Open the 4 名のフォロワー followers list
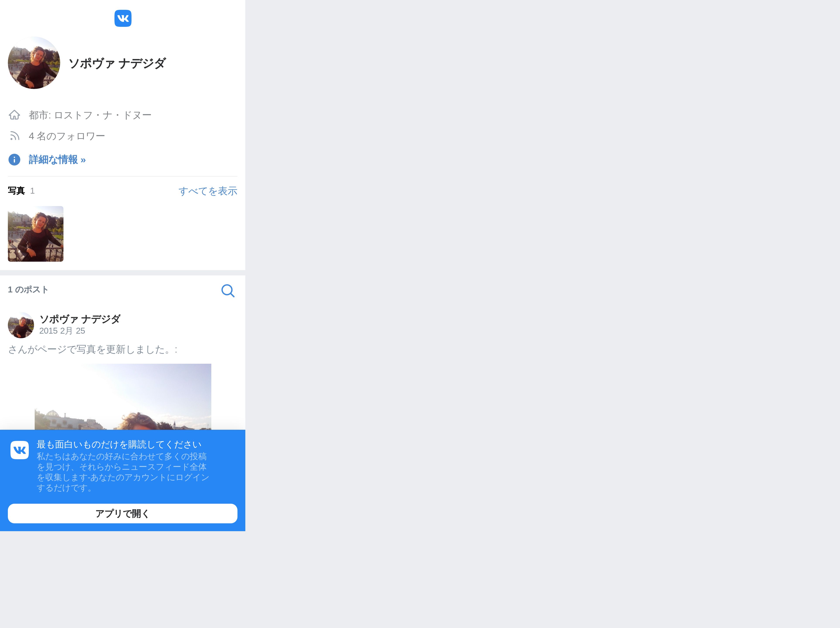Viewport: 840px width, 628px height. (67, 136)
